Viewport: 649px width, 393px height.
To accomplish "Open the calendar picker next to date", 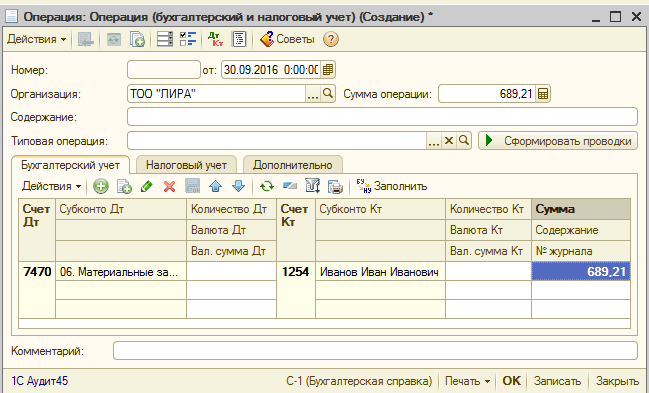I will click(328, 70).
